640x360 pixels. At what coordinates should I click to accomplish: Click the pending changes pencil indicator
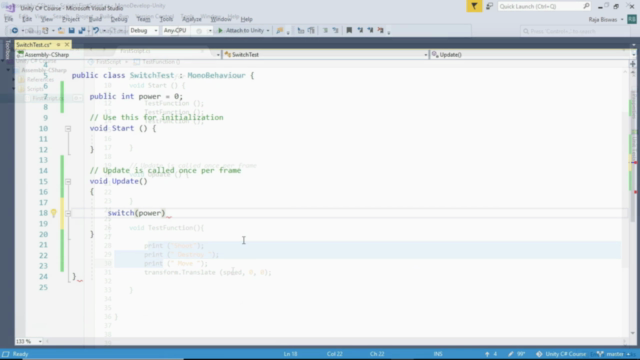(516, 354)
